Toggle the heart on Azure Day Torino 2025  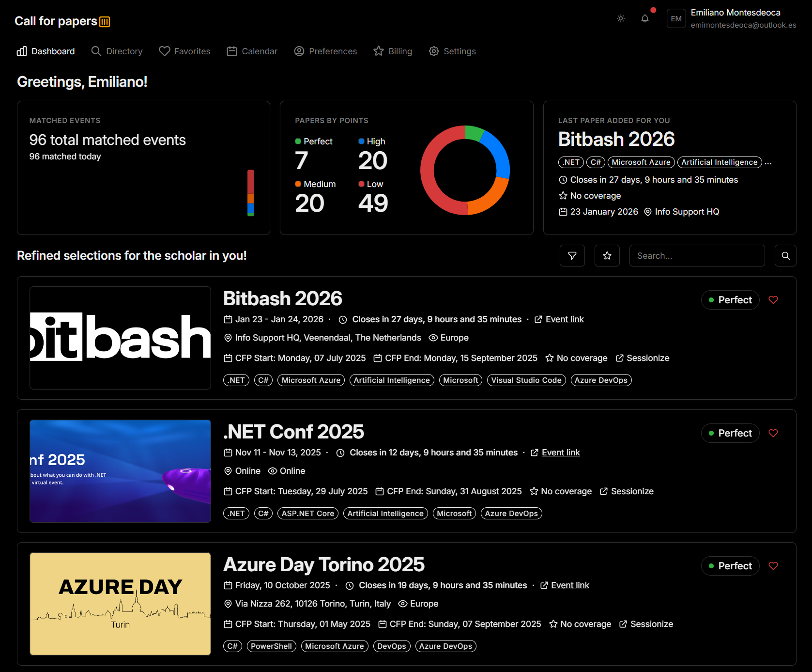773,566
